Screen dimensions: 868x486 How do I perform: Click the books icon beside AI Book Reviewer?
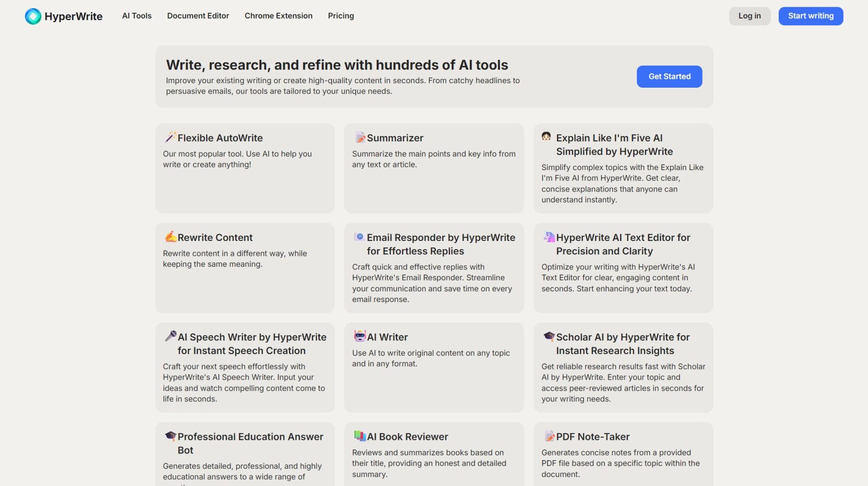click(x=360, y=436)
